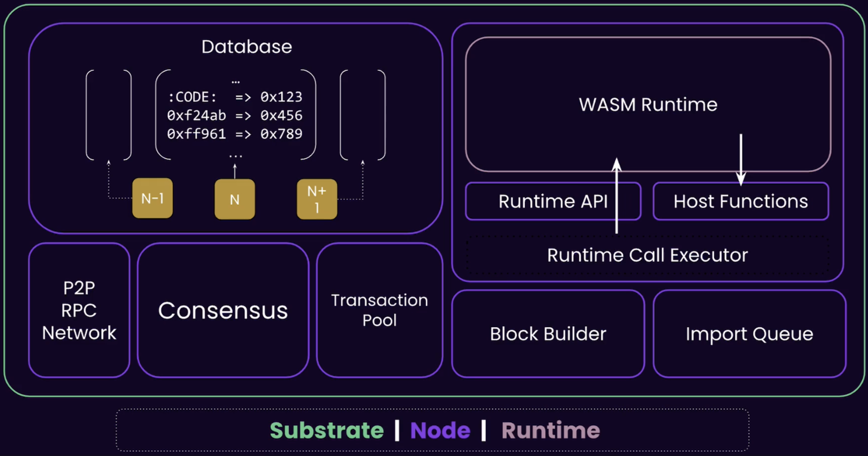This screenshot has height=456, width=868.
Task: Click the Runtime Call Executor label
Action: 647,255
